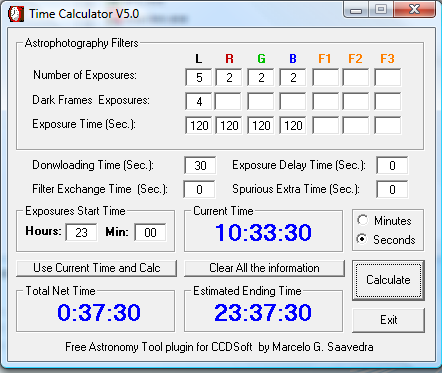This screenshot has width=442, height=373.
Task: Click the Min start time field
Action: pos(150,232)
